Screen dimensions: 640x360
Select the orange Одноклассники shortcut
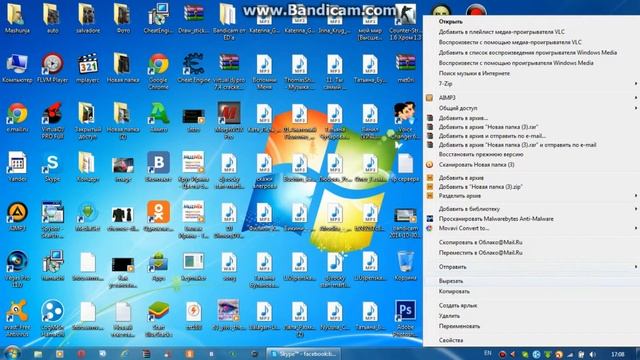158,216
